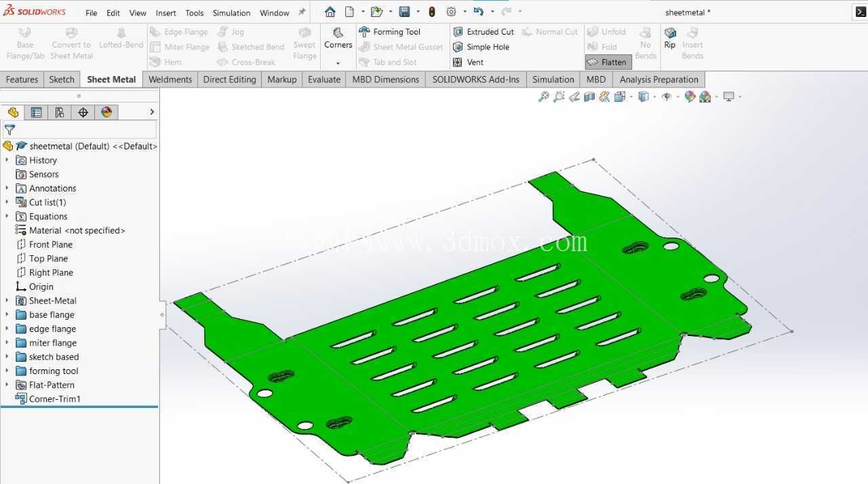Click Zoom to Area icon
The image size is (868, 484).
pyautogui.click(x=559, y=97)
